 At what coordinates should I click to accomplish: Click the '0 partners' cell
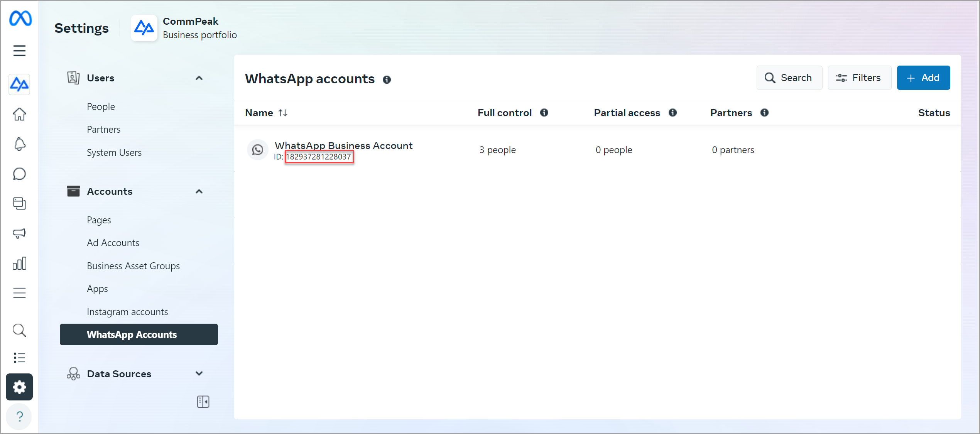click(733, 150)
